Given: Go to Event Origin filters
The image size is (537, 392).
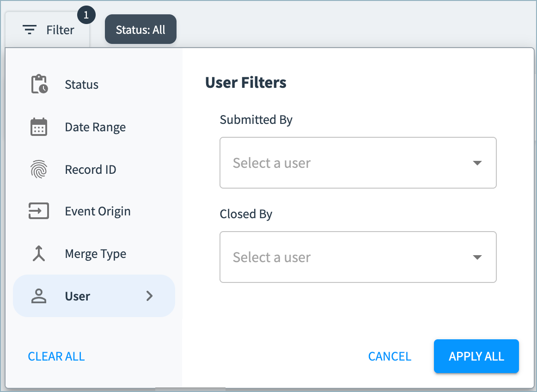Looking at the screenshot, I should click(98, 212).
